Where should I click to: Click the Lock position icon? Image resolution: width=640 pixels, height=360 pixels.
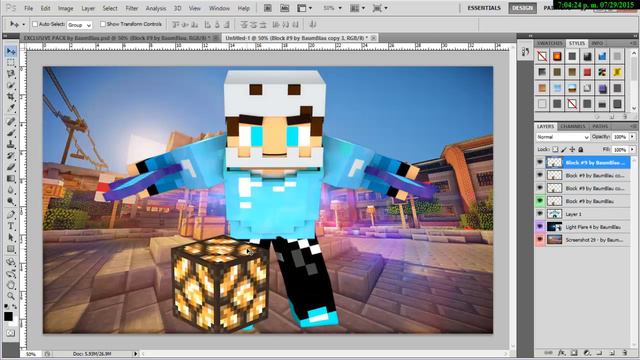coord(572,149)
